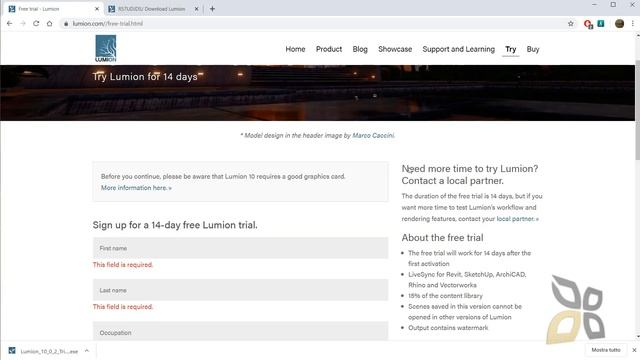The height and width of the screenshot is (360, 640).
Task: Reload the page with the refresh icon
Action: 36,24
